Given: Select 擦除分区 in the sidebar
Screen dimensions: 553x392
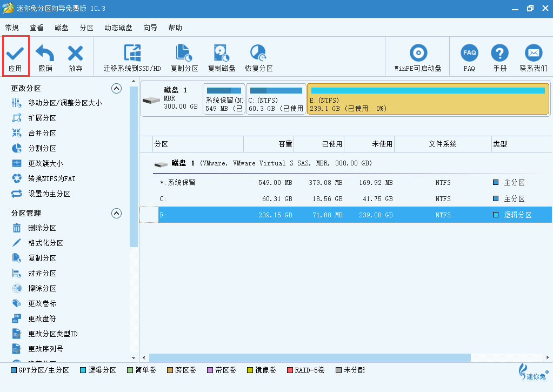Looking at the screenshot, I should pos(34,289).
